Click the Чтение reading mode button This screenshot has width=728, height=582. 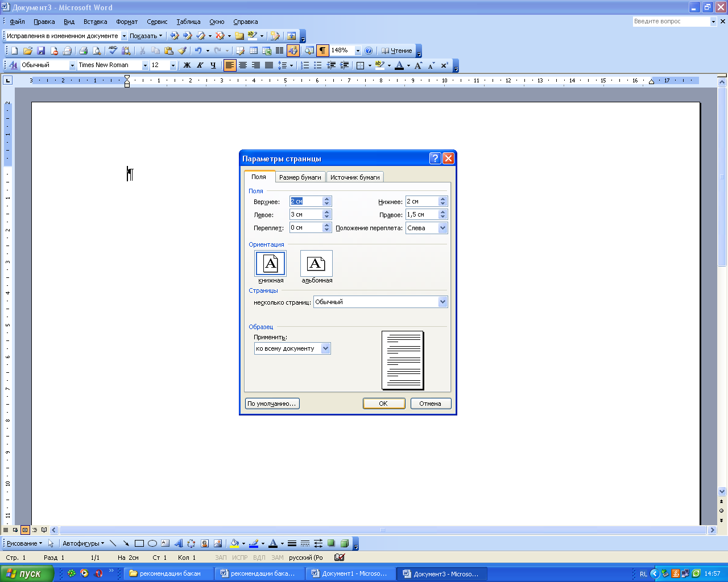pos(397,51)
